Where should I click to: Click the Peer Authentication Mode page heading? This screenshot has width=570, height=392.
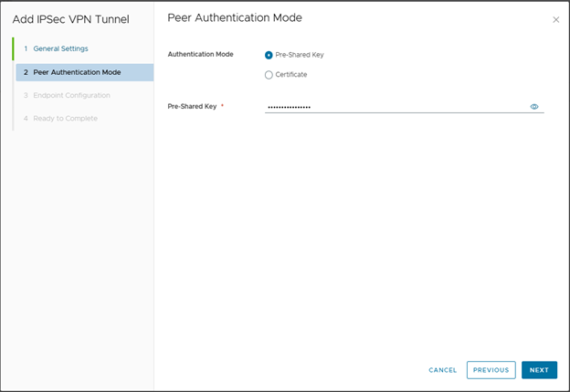coord(235,18)
